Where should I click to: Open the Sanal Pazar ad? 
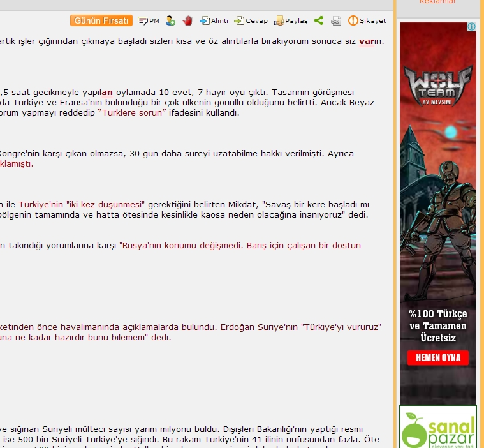(x=438, y=427)
